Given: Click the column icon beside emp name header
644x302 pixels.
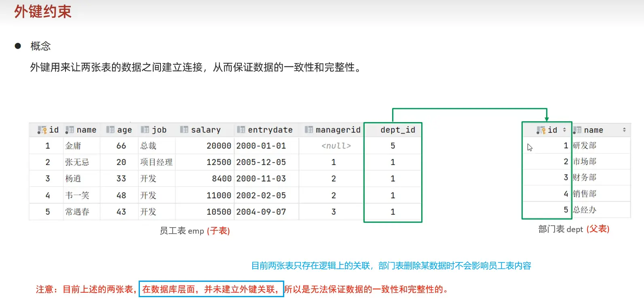Looking at the screenshot, I should [x=70, y=130].
